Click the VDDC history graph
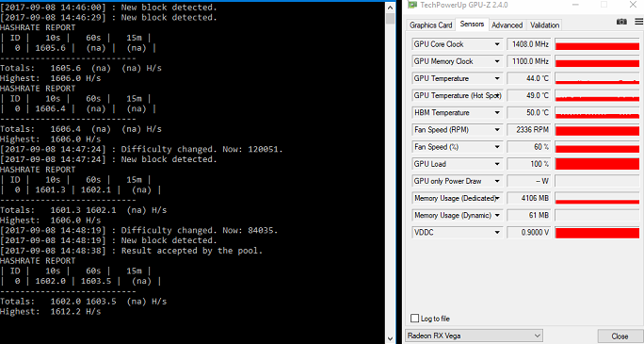 coord(597,233)
